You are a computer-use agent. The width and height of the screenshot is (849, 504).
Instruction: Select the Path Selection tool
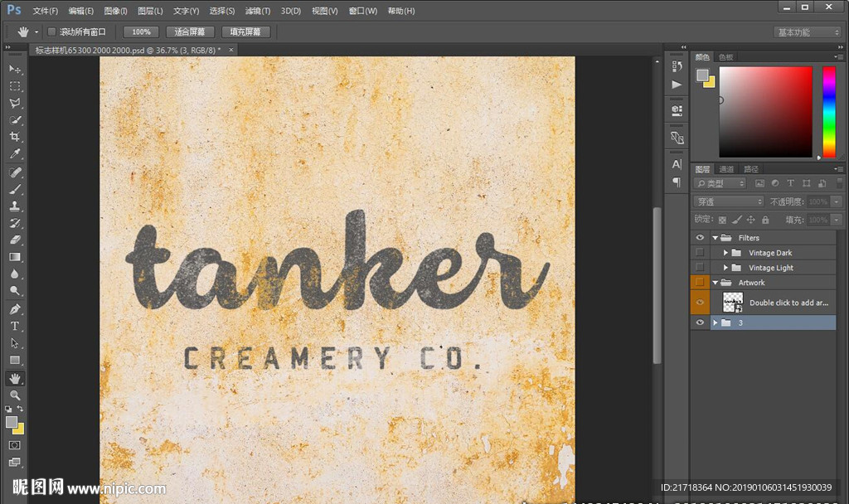[x=15, y=343]
